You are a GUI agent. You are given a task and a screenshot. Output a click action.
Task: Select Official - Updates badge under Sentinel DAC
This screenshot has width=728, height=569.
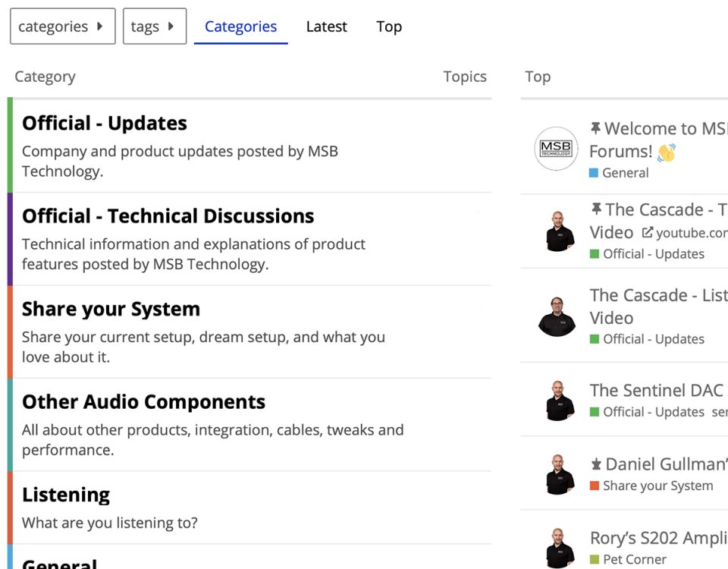(x=647, y=412)
